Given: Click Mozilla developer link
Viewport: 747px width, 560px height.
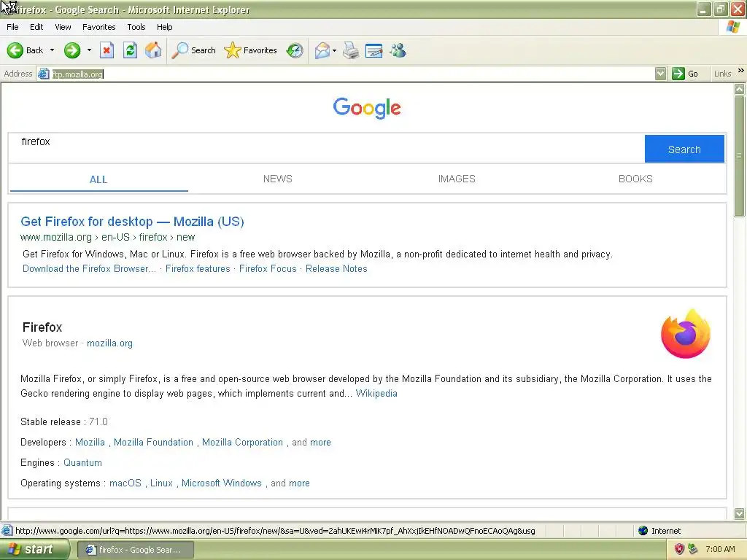Looking at the screenshot, I should click(x=90, y=443).
